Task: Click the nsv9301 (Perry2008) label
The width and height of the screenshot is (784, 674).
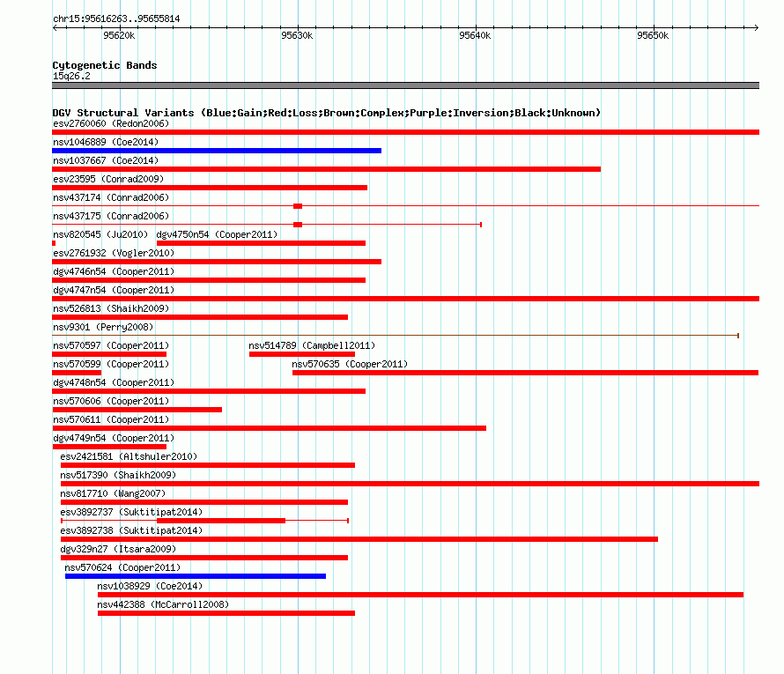Action: click(x=103, y=327)
